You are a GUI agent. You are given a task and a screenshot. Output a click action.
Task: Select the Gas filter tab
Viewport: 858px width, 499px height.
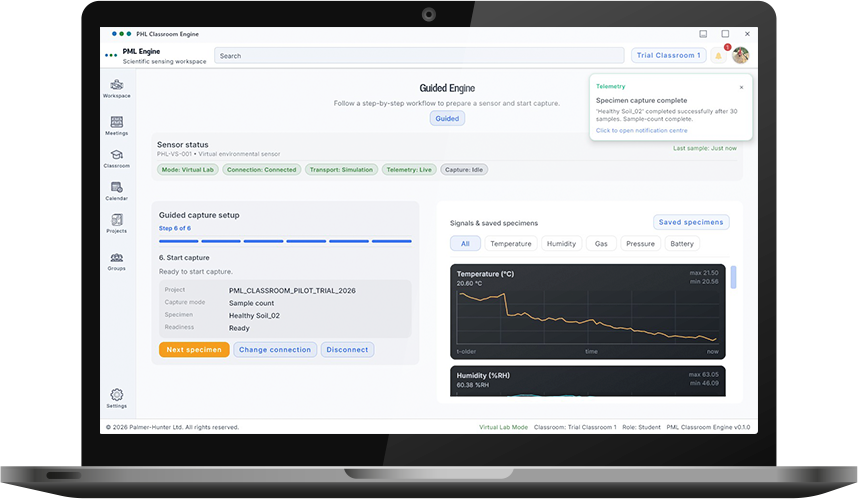coord(601,243)
